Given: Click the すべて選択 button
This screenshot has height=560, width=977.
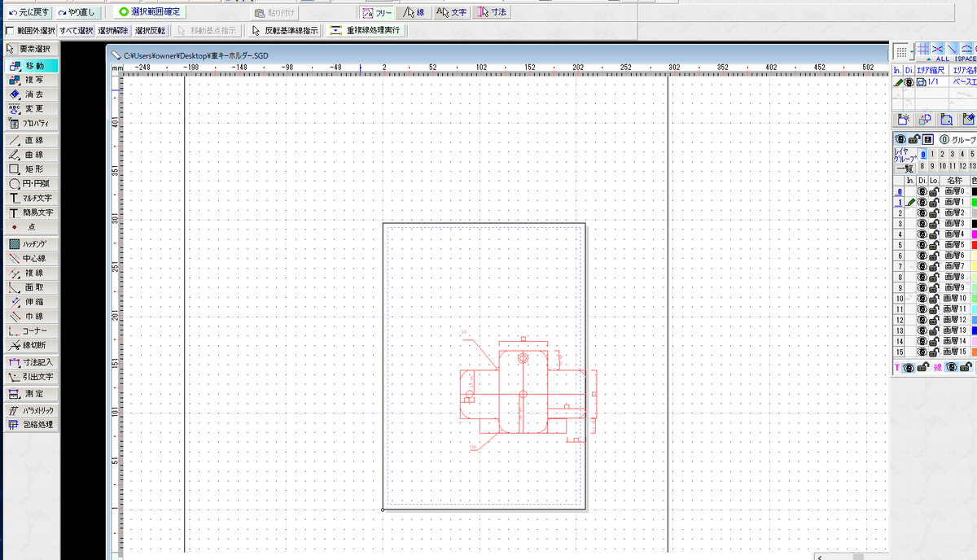Looking at the screenshot, I should tap(76, 31).
